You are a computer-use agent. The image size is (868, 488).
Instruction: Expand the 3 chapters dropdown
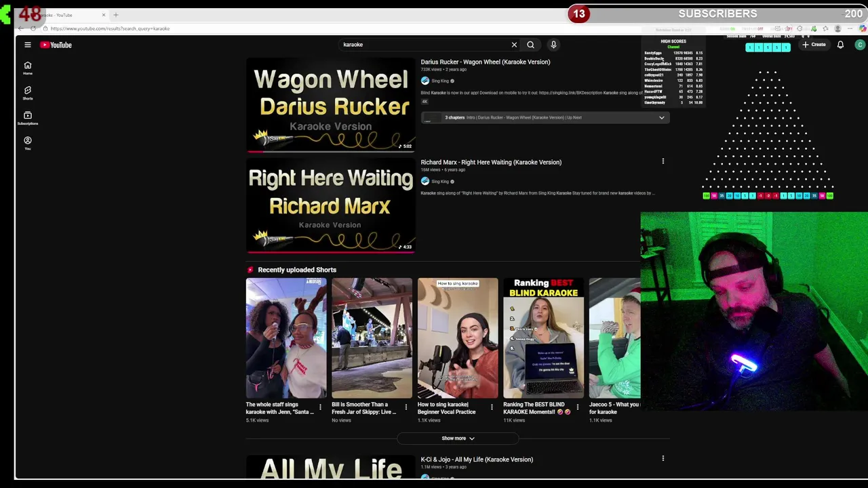coord(662,117)
